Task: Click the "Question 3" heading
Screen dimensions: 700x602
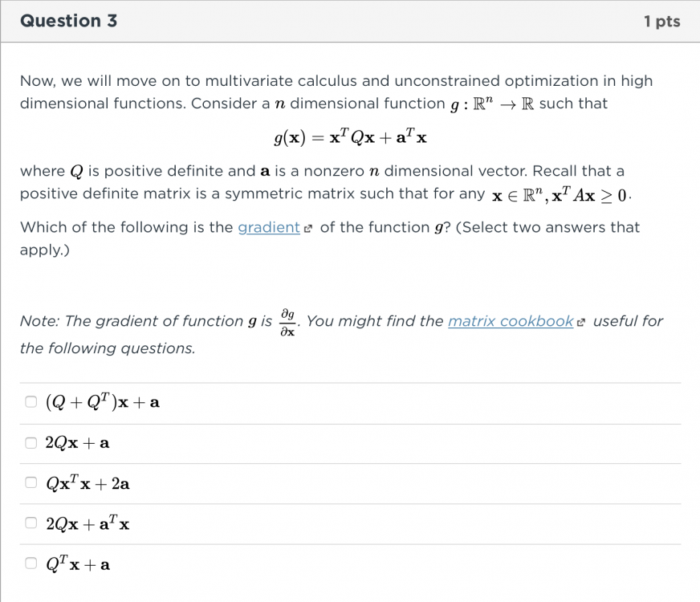Action: point(68,21)
